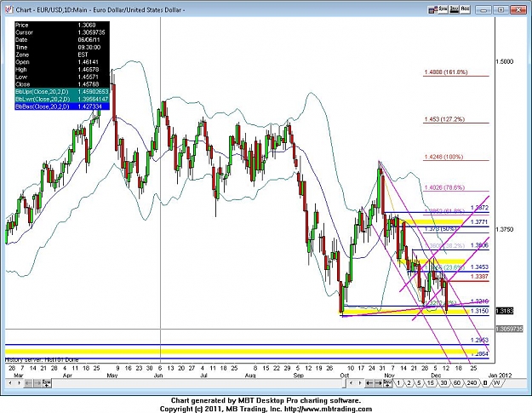Select the 1-minute timeframe tab

[x=398, y=383]
